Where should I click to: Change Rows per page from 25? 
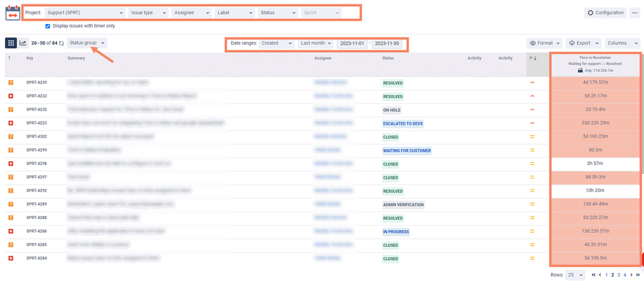tap(576, 275)
